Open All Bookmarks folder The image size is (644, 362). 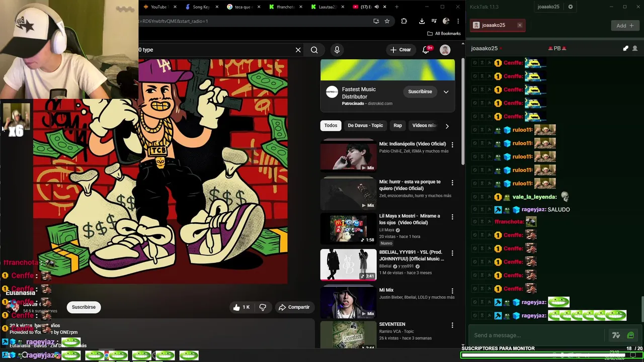pos(444,34)
